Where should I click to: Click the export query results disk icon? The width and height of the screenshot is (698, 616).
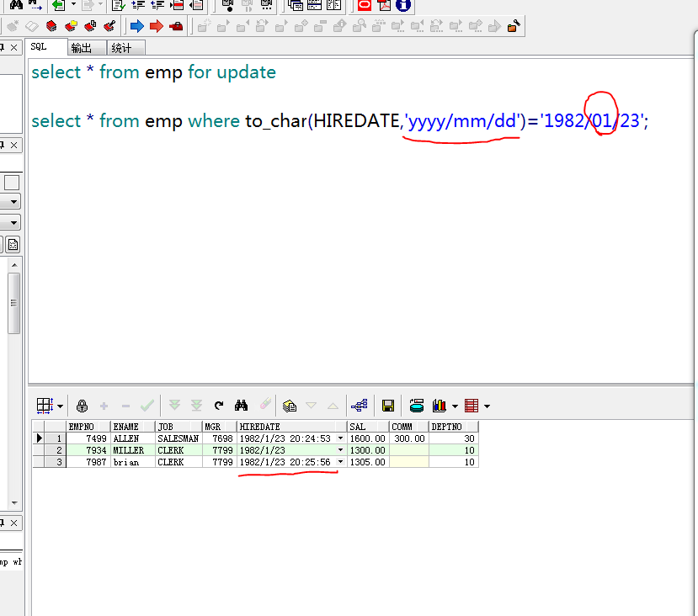pos(417,406)
